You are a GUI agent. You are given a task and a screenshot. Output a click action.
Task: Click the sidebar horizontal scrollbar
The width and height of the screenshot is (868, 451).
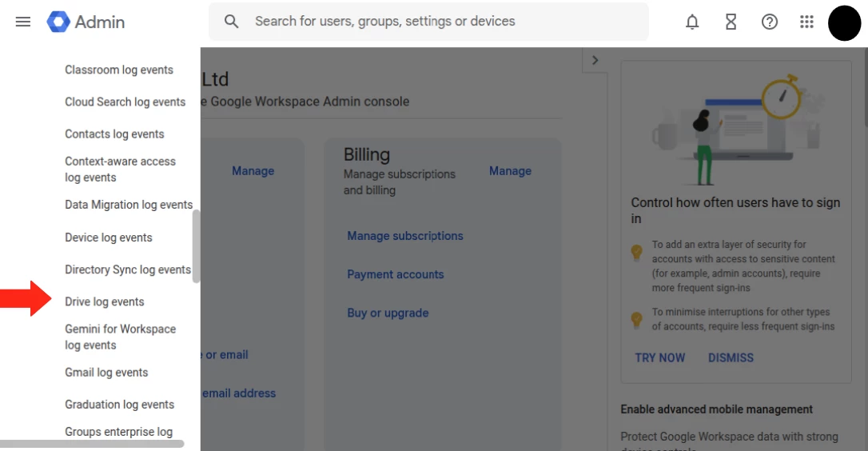tap(92, 444)
